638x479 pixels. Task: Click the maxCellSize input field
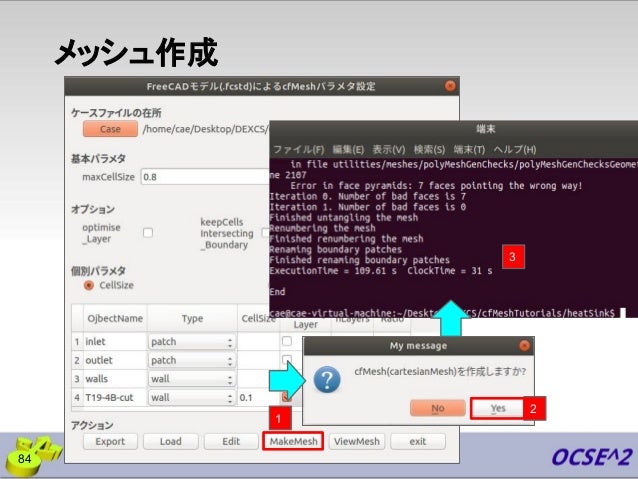click(205, 177)
